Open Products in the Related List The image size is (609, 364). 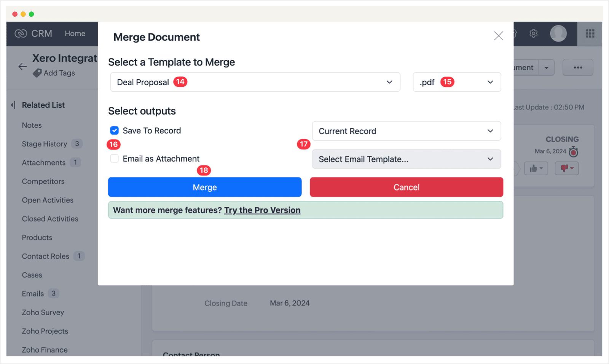pyautogui.click(x=37, y=237)
